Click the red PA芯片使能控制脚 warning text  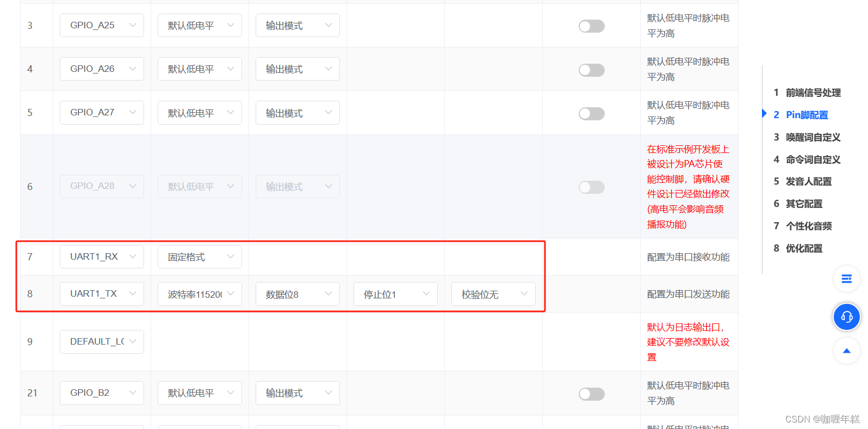coord(689,187)
